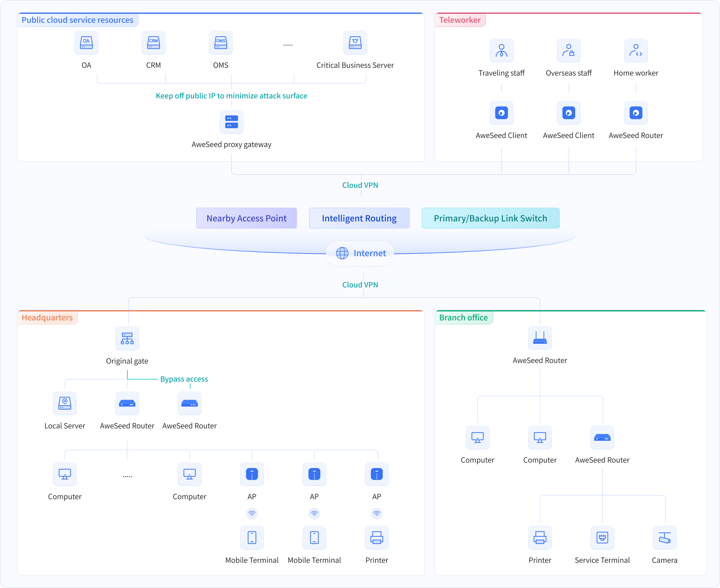720x588 pixels.
Task: Click the Nearby Access Point button
Action: (247, 218)
